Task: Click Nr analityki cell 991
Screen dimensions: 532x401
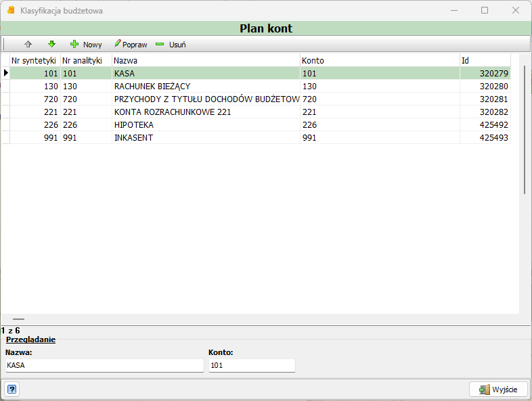Action: (86, 138)
